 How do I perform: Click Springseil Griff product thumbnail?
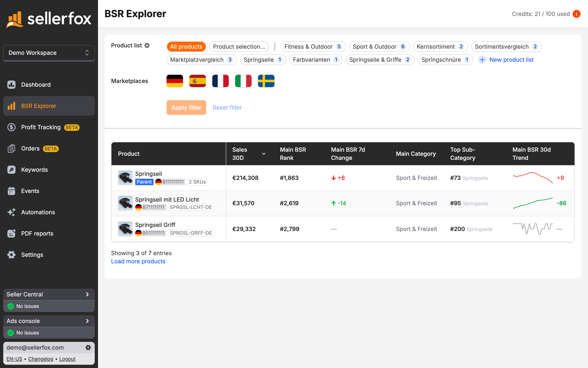click(x=125, y=229)
